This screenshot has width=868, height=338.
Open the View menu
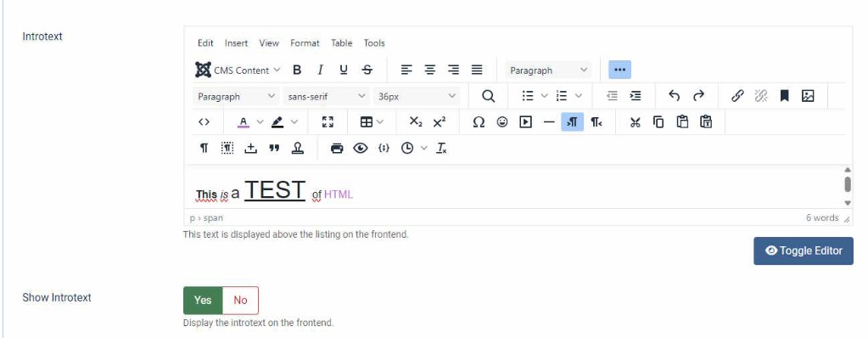[269, 42]
